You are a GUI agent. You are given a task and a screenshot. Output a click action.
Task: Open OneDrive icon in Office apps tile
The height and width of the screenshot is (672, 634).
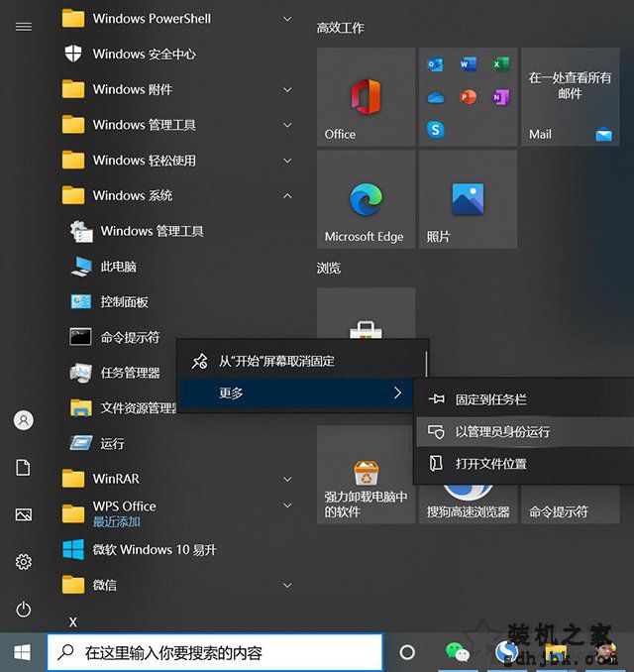(435, 98)
